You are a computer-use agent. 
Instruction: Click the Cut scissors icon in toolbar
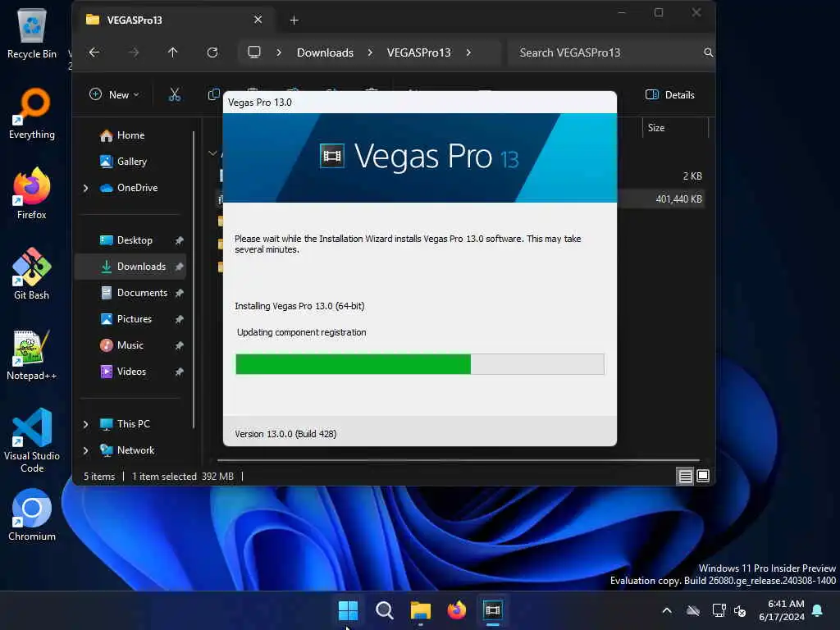pyautogui.click(x=174, y=95)
